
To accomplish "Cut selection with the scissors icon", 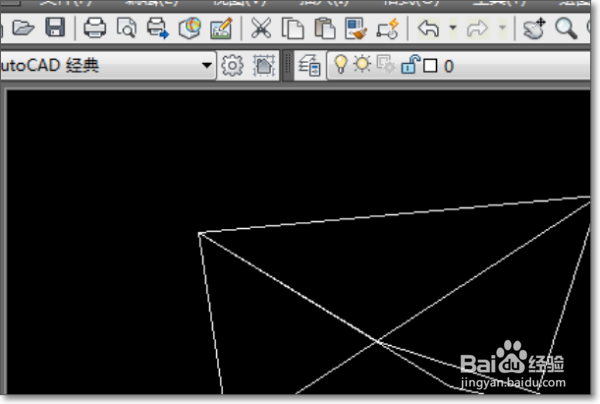I will (x=261, y=28).
